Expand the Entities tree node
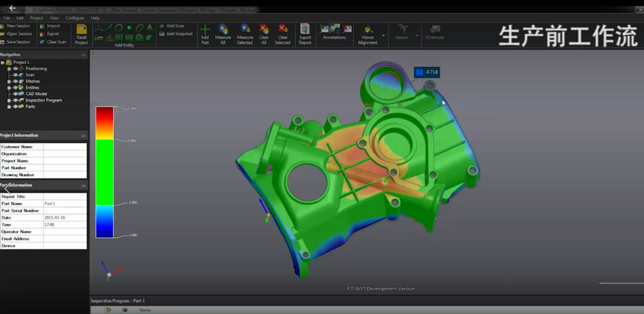This screenshot has width=644, height=314. coord(9,88)
